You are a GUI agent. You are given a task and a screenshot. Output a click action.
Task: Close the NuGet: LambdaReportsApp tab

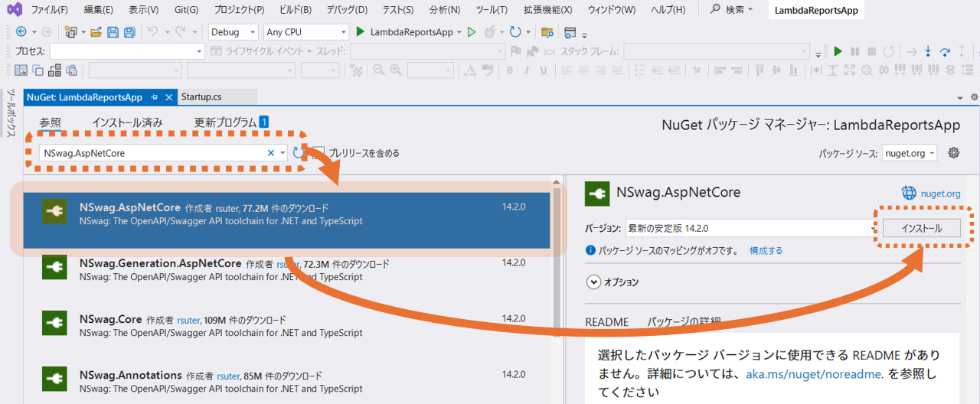point(168,97)
